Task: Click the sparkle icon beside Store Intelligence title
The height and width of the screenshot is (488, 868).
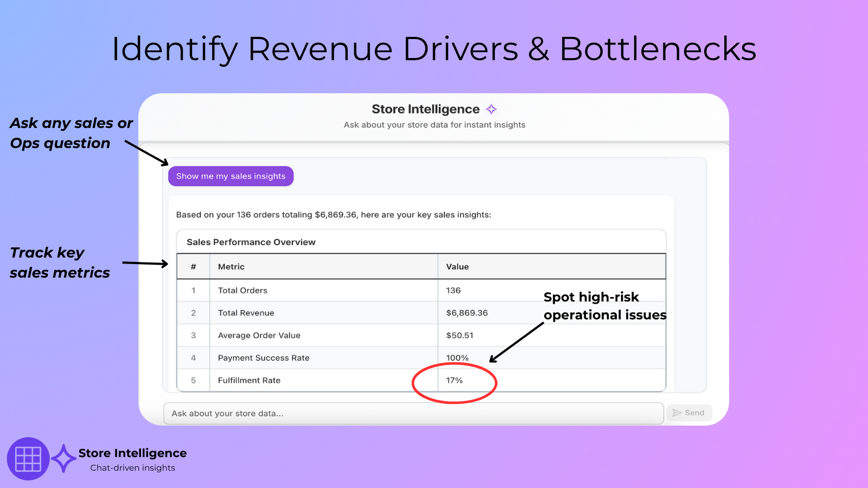Action: (492, 109)
